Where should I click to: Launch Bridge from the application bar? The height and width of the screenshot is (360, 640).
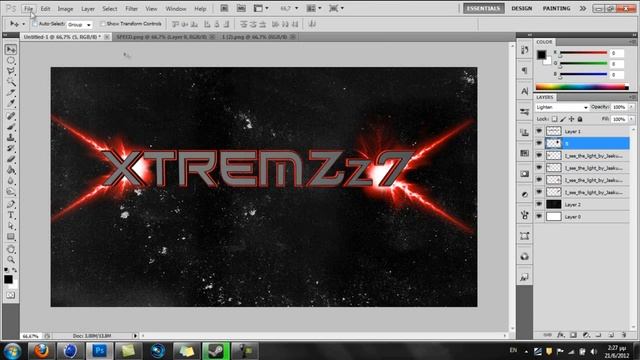click(x=224, y=8)
